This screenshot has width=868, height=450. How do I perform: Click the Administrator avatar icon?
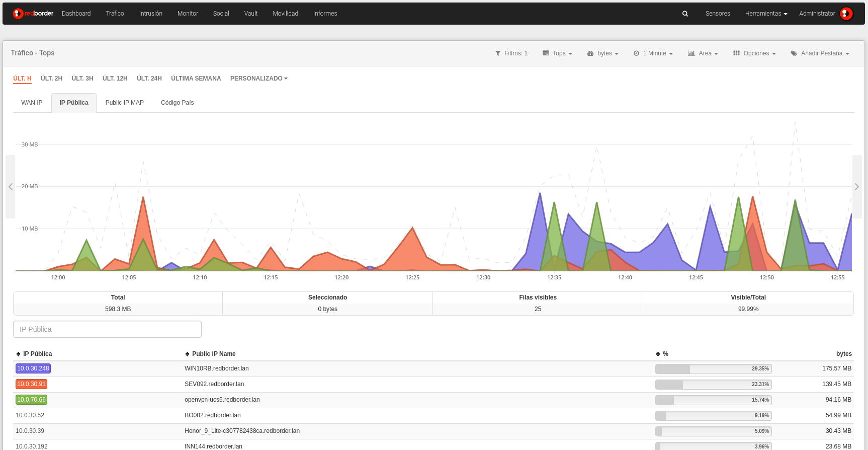pos(846,14)
